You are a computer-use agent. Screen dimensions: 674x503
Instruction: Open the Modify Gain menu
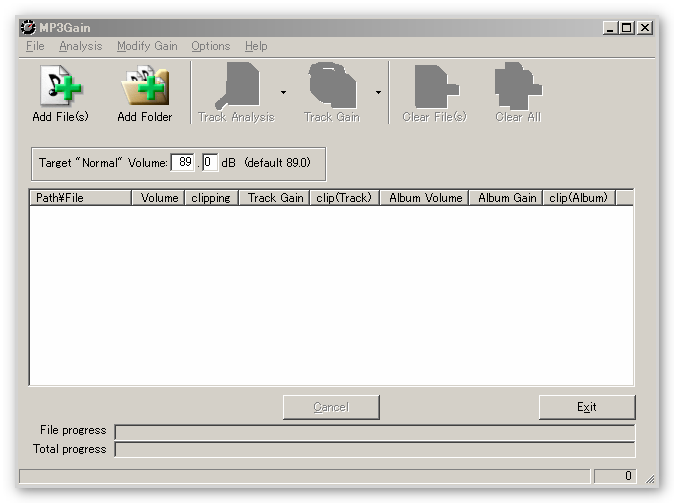coord(147,46)
